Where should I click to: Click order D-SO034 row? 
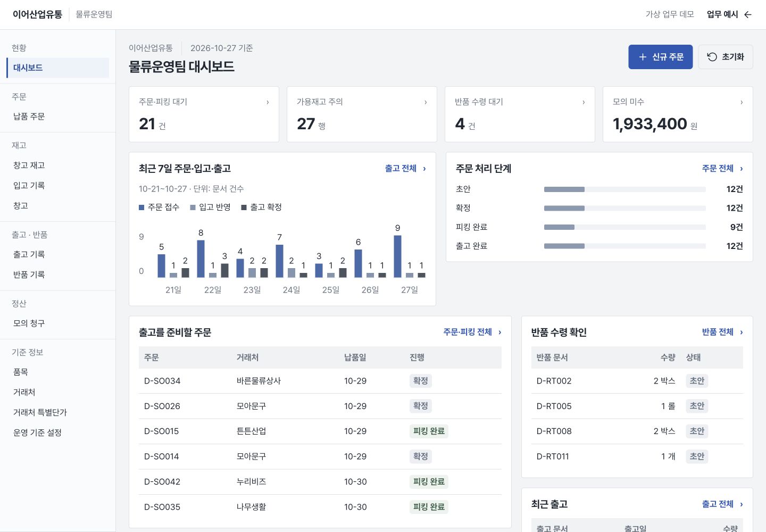point(320,381)
